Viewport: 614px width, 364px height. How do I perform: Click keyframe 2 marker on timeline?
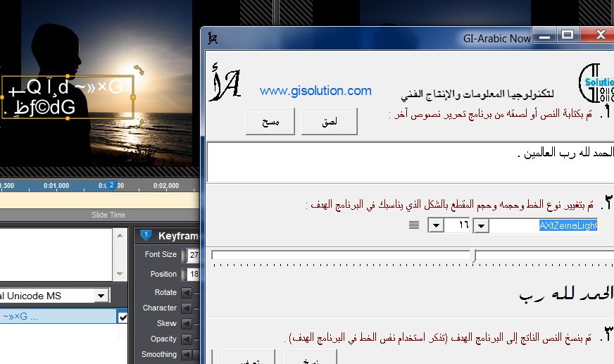pyautogui.click(x=111, y=185)
